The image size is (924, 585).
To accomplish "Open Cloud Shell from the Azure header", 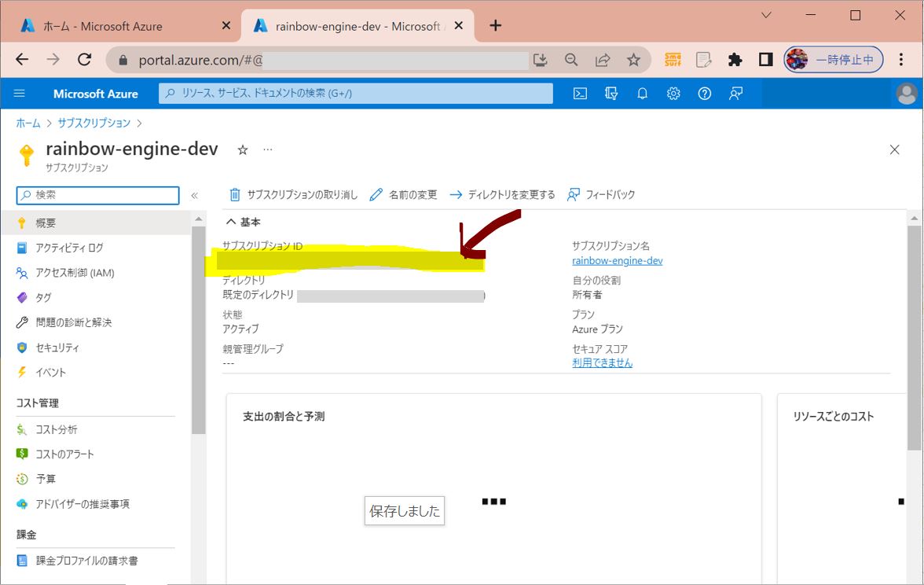I will click(580, 94).
